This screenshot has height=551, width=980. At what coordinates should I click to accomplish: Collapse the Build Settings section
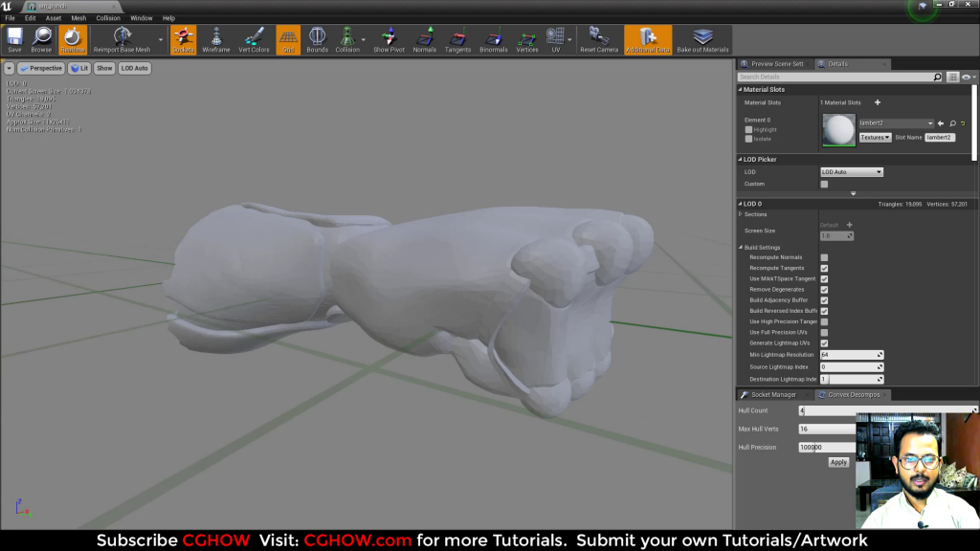coord(743,246)
